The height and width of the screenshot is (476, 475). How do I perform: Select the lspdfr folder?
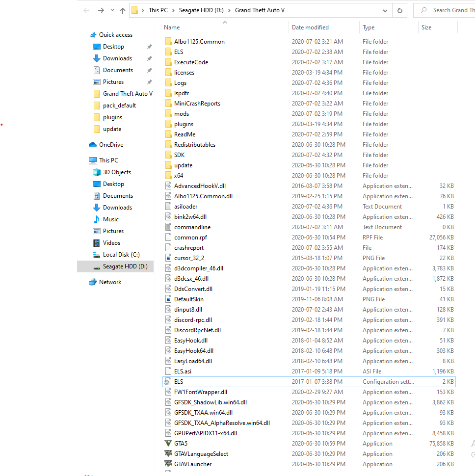point(182,93)
